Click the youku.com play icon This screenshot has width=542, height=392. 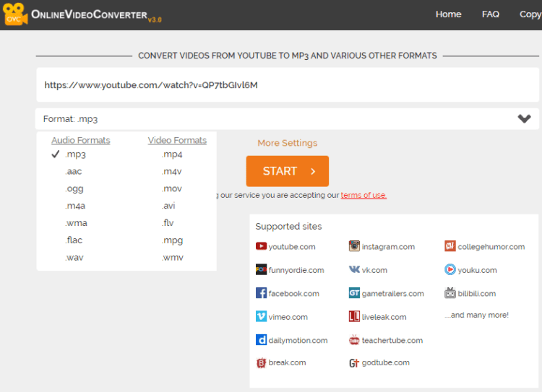pos(450,269)
